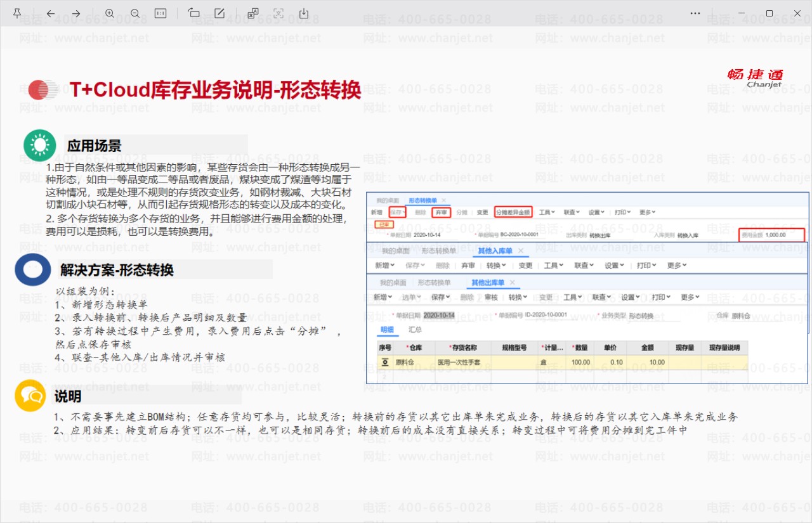Expand the 更多 dropdown in 其他入库单 toolbar

click(678, 266)
